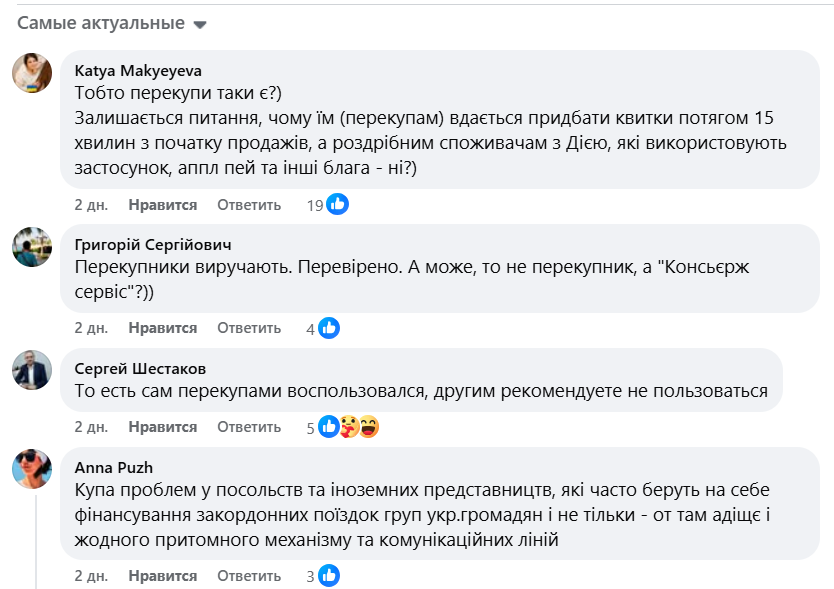Click like reaction icon showing 4
This screenshot has width=834, height=589.
point(329,328)
